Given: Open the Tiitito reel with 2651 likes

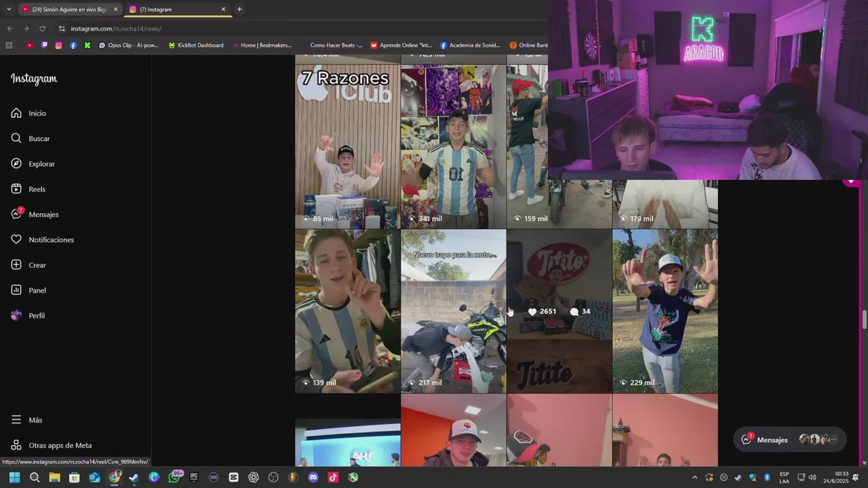Looking at the screenshot, I should coord(559,311).
